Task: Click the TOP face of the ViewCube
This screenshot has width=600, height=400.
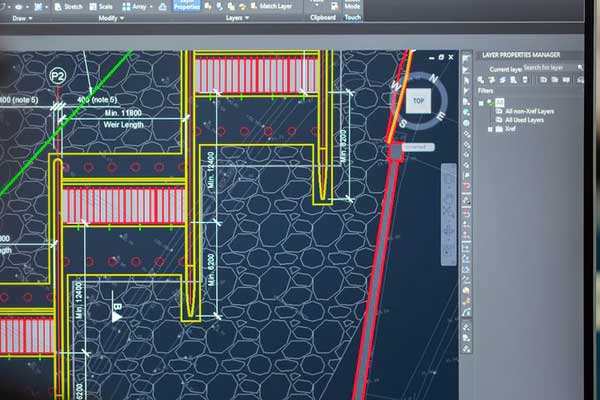Action: (x=418, y=101)
